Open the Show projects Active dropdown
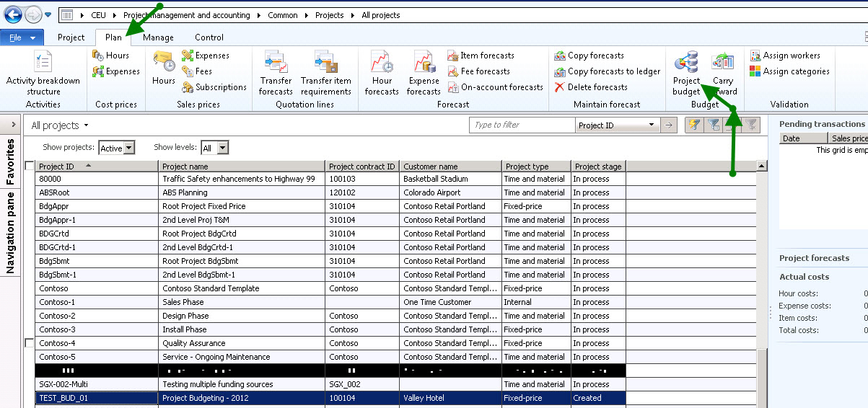Image resolution: width=868 pixels, height=408 pixels. coord(129,148)
